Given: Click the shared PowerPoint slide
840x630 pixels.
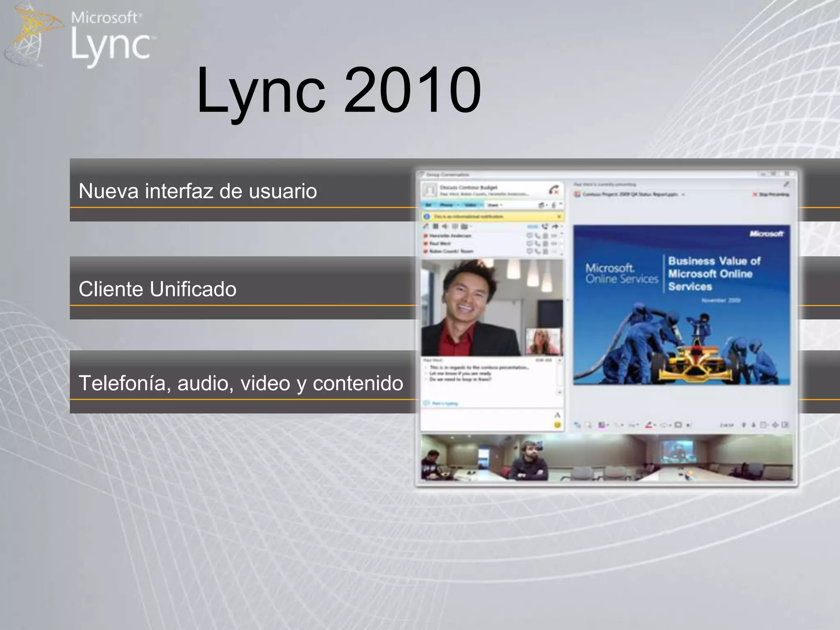Looking at the screenshot, I should point(681,305).
